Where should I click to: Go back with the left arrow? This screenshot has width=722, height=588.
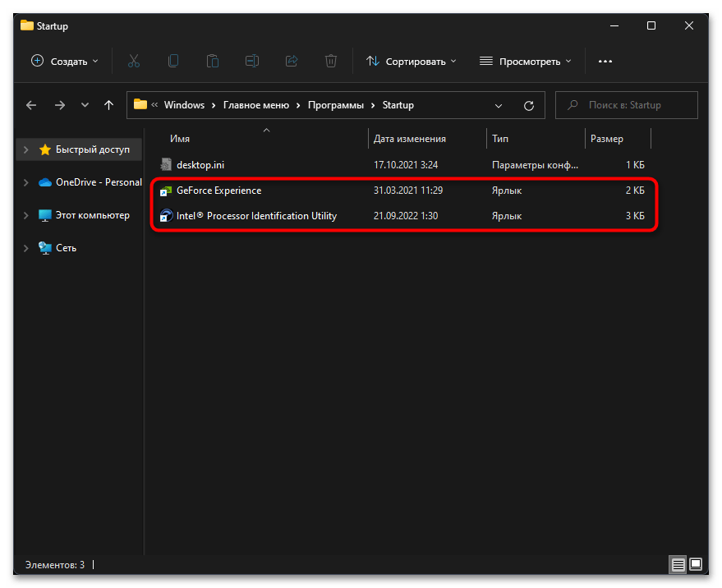tap(31, 105)
